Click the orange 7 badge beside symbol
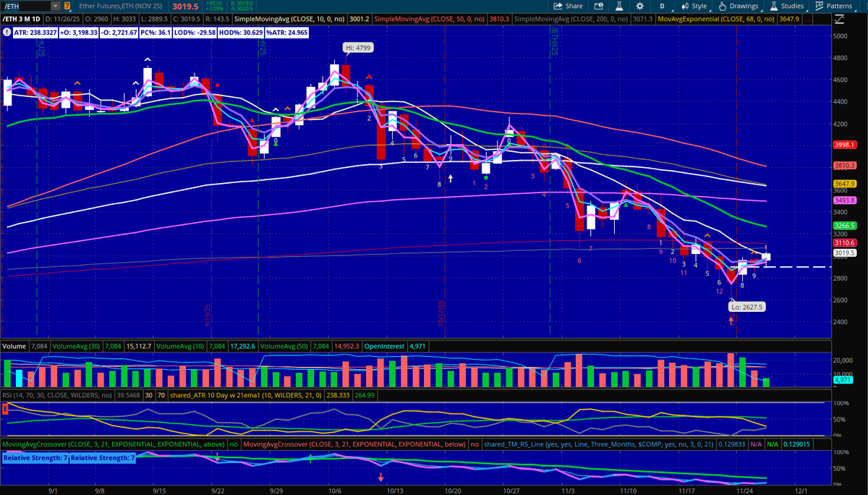This screenshot has height=495, width=868. pos(68,5)
